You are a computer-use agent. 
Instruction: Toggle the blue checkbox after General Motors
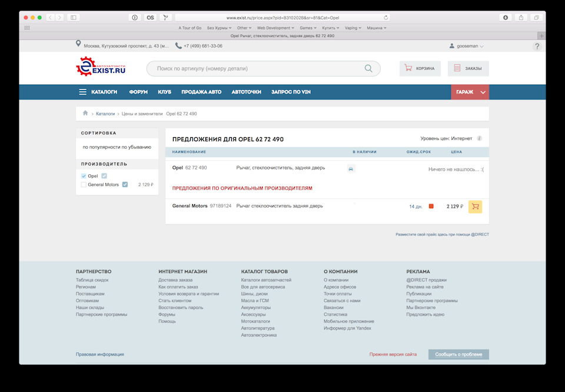pos(125,184)
